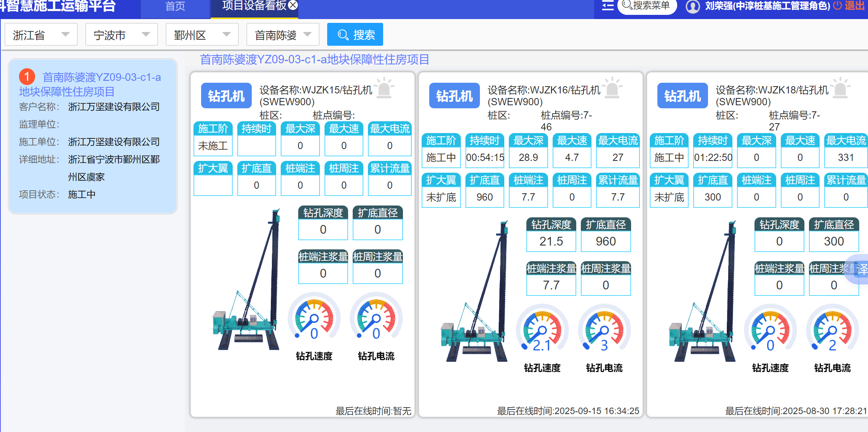Screen dimensions: 868x432
Task: Click the alarm light icon on WJZK15 card
Action: 384,89
